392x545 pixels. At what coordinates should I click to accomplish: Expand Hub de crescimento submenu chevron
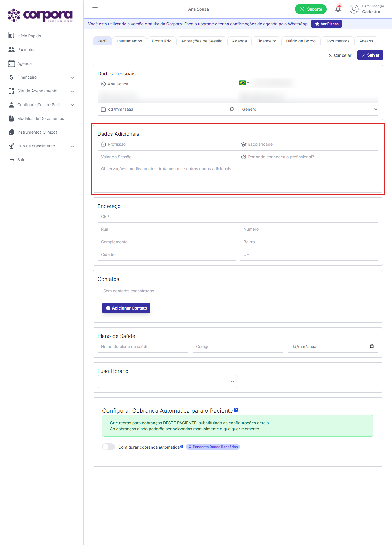[x=73, y=146]
